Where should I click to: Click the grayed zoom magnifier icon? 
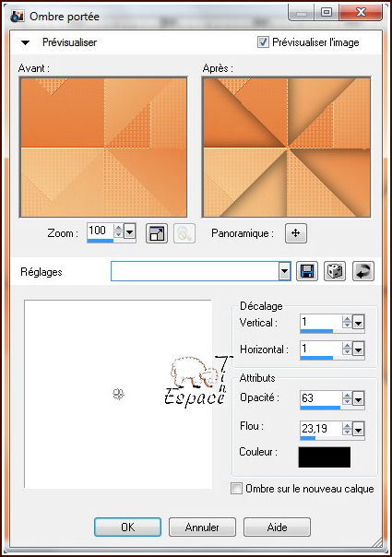184,233
